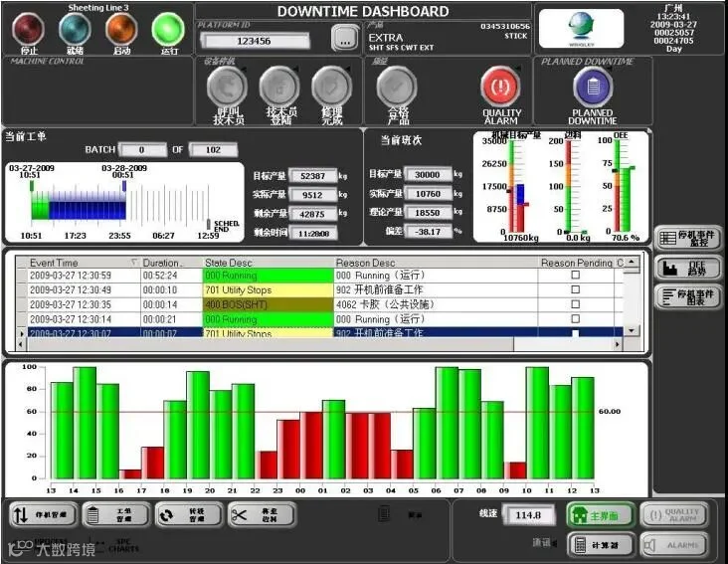728x564 pixels.
Task: Click the circular-arrows 转班管理 shift button
Action: pyautogui.click(x=189, y=515)
